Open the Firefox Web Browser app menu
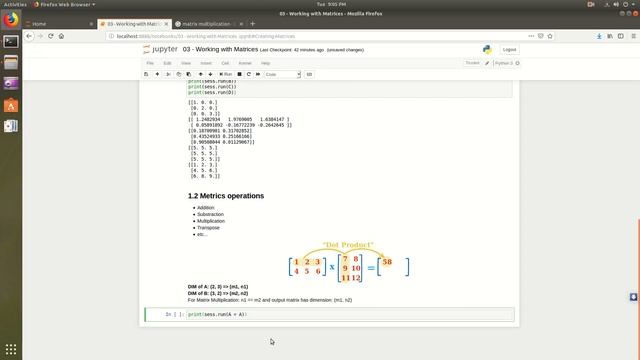Image resolution: width=640 pixels, height=360 pixels. pyautogui.click(x=64, y=4)
